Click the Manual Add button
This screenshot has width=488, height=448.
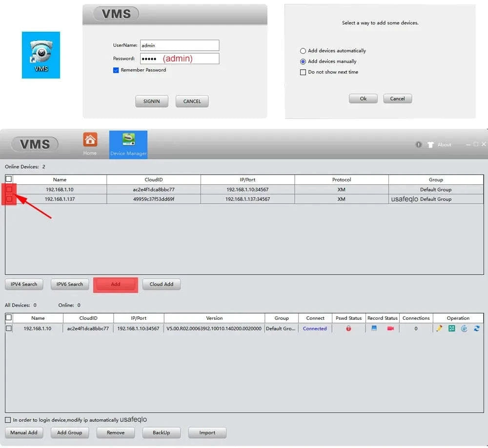tap(24, 432)
